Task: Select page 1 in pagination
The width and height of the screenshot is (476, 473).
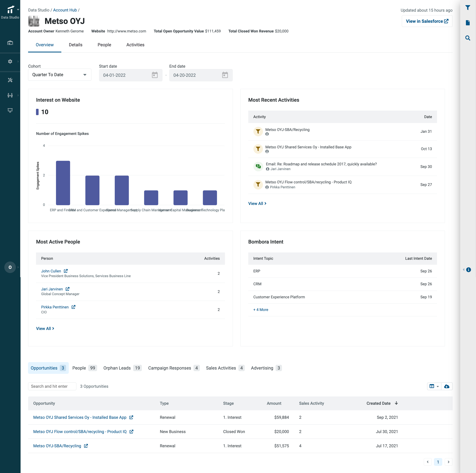Action: point(438,462)
